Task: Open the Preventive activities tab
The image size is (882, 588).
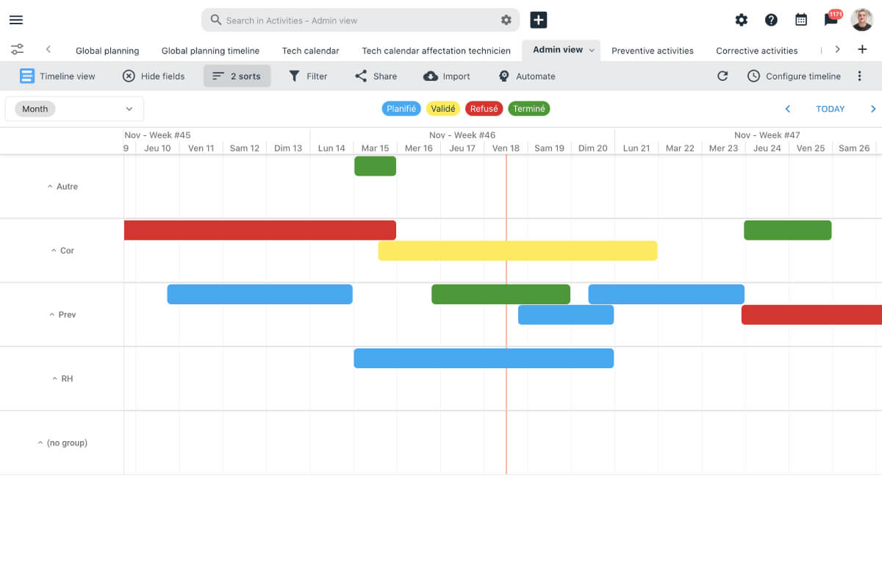Action: (x=653, y=50)
